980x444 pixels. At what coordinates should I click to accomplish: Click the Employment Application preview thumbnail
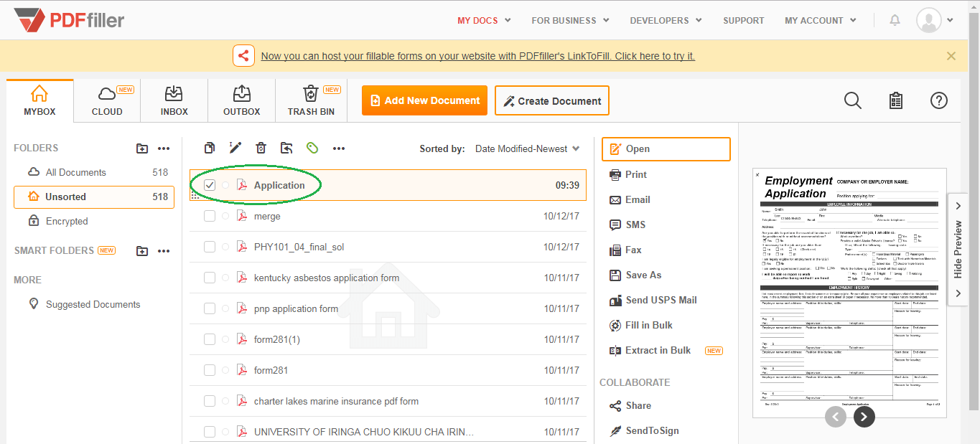click(x=849, y=293)
